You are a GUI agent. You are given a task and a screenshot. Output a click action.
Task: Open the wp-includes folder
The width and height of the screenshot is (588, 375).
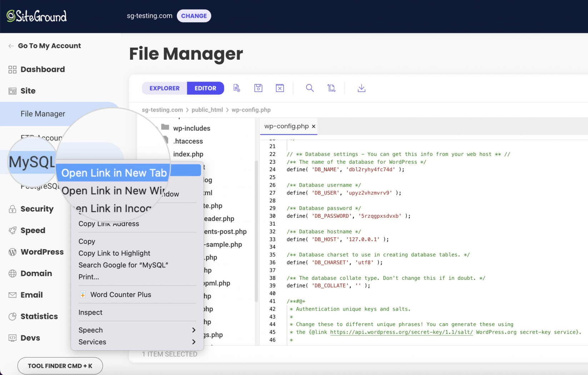(x=191, y=128)
